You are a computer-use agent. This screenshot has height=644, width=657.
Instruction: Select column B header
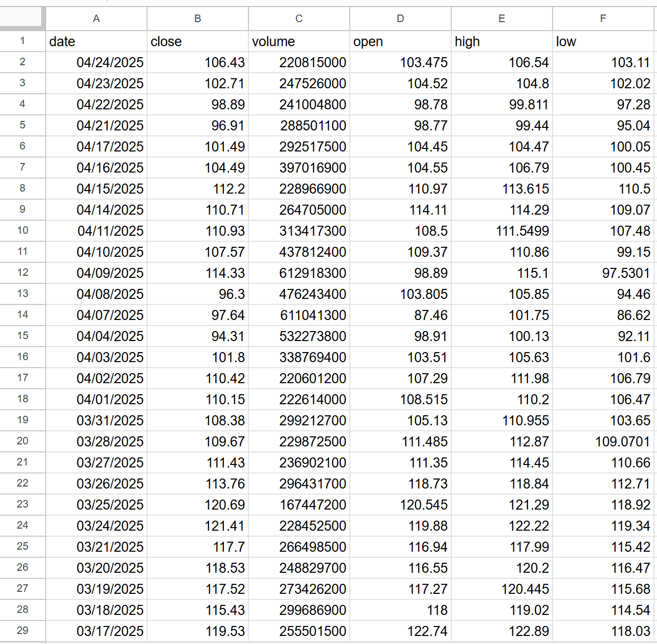click(197, 19)
